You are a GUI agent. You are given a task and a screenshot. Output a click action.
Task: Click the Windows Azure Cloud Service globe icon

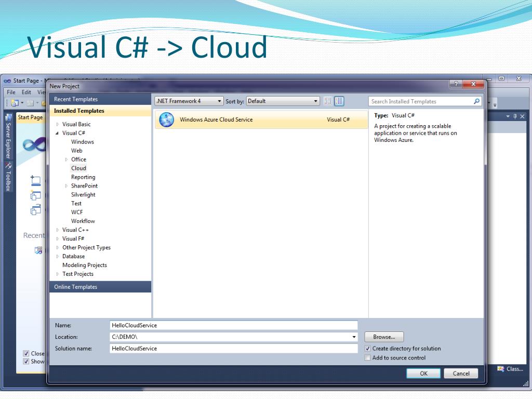pyautogui.click(x=167, y=119)
